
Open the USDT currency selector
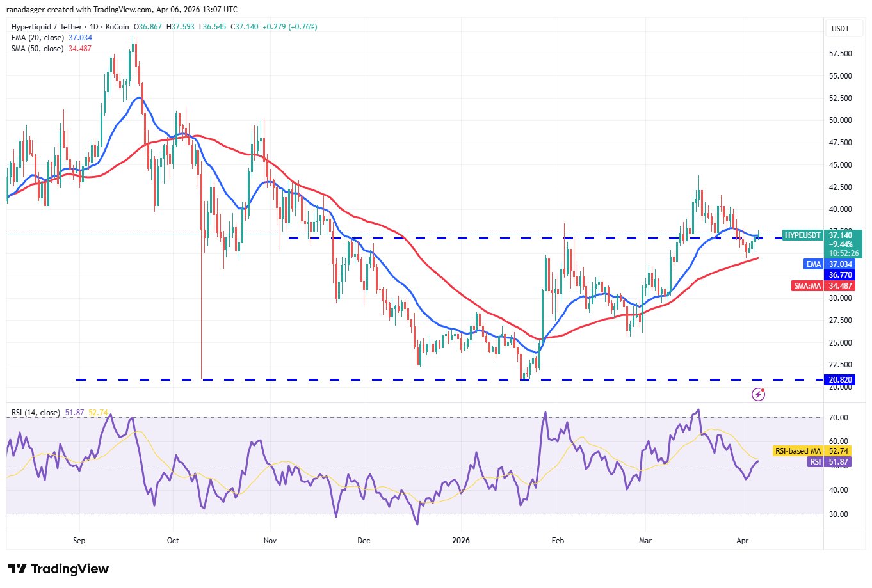click(840, 28)
